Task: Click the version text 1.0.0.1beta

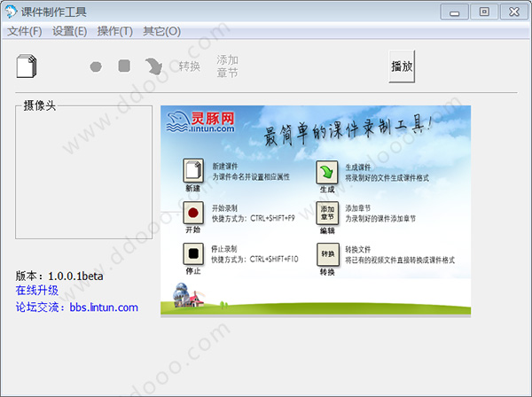Action: point(75,276)
